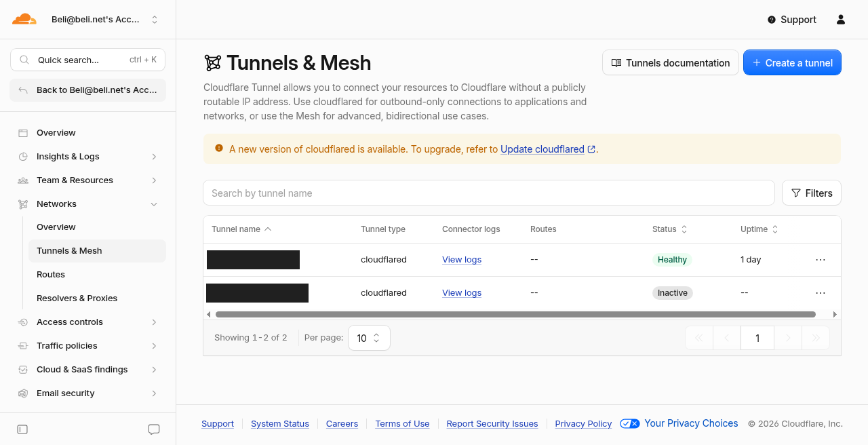The width and height of the screenshot is (868, 445).
Task: Click the Insights & Logs icon
Action: pos(23,157)
